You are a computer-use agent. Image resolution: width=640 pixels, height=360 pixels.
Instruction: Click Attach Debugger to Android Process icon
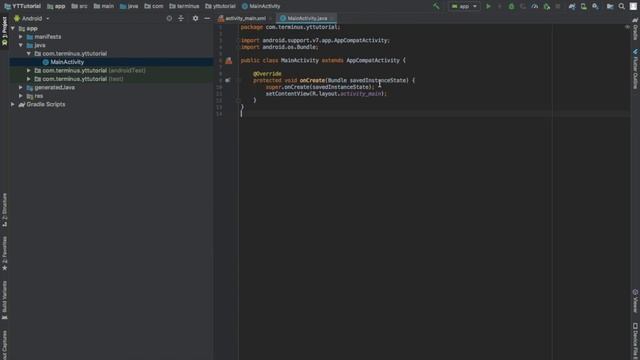coord(547,6)
